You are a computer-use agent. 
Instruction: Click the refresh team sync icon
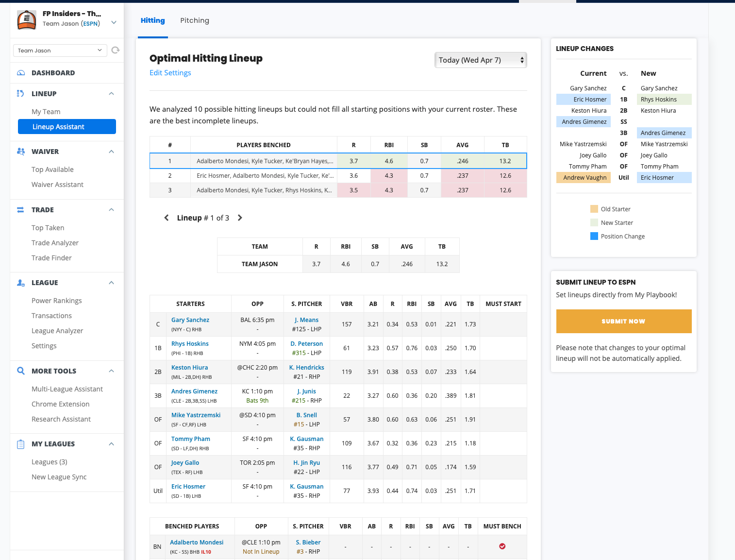pos(116,50)
